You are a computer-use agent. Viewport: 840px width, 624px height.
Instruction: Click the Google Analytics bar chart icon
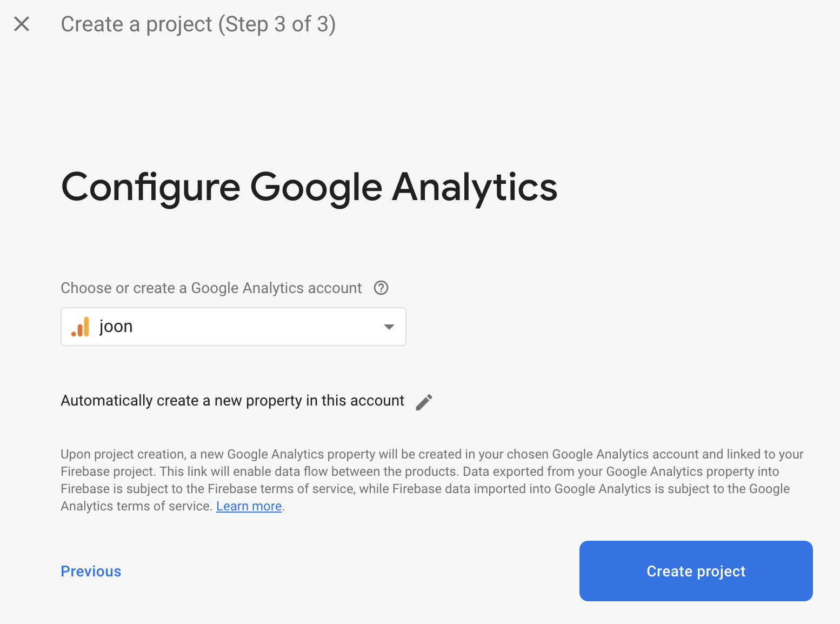81,327
